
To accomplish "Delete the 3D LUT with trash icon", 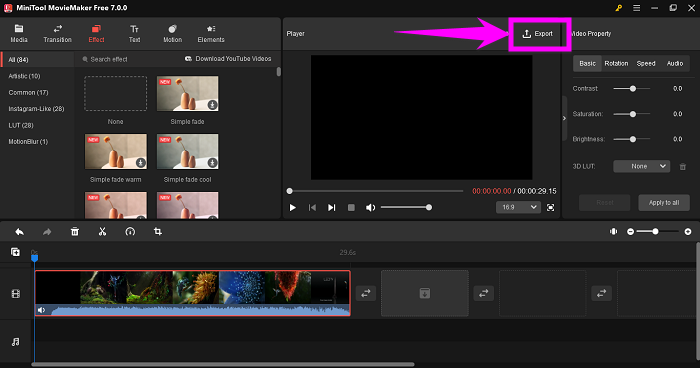I will (x=683, y=167).
